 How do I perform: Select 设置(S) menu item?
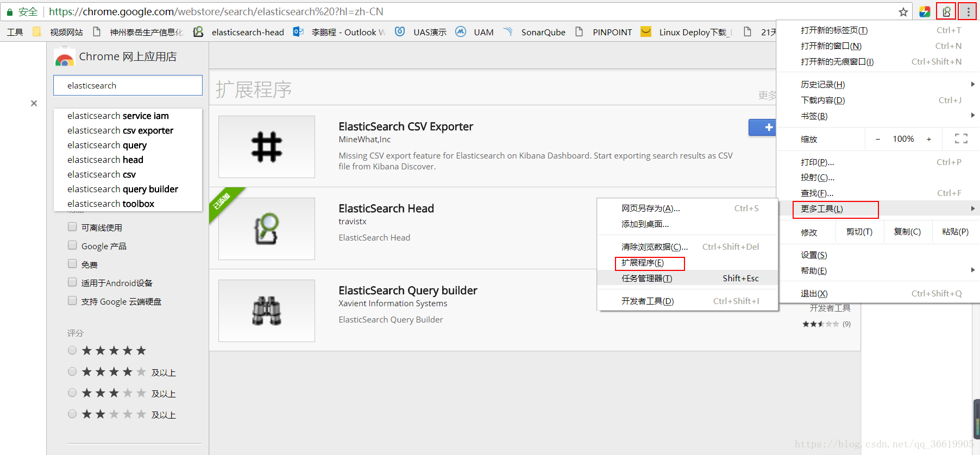pyautogui.click(x=878, y=255)
